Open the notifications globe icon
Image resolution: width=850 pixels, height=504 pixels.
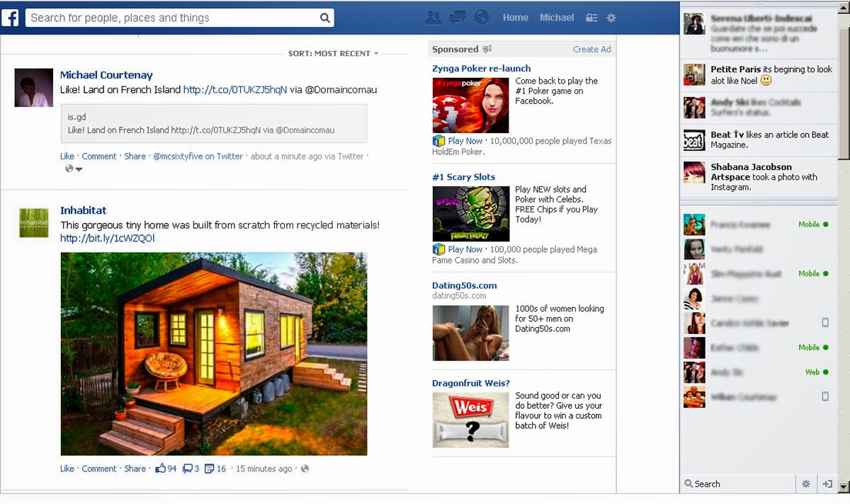482,18
